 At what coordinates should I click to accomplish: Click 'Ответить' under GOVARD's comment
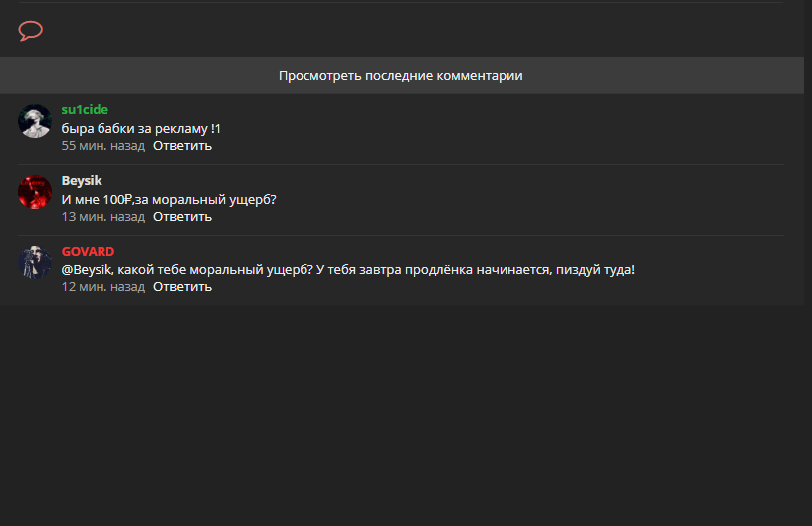pos(182,287)
